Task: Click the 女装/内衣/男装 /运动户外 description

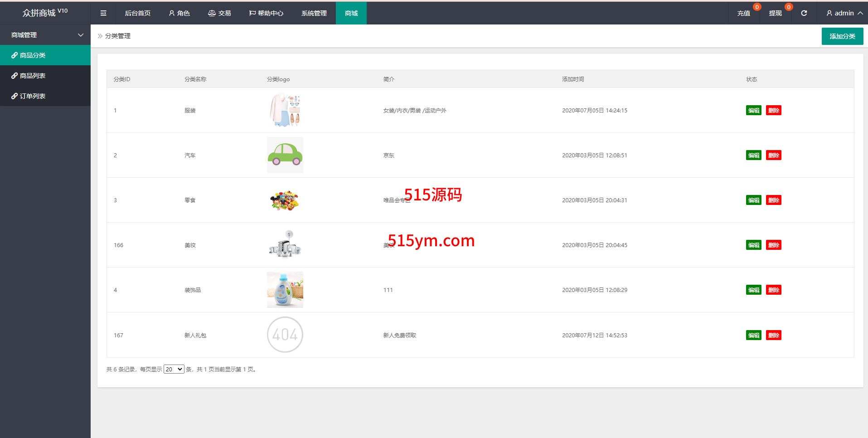Action: point(415,110)
